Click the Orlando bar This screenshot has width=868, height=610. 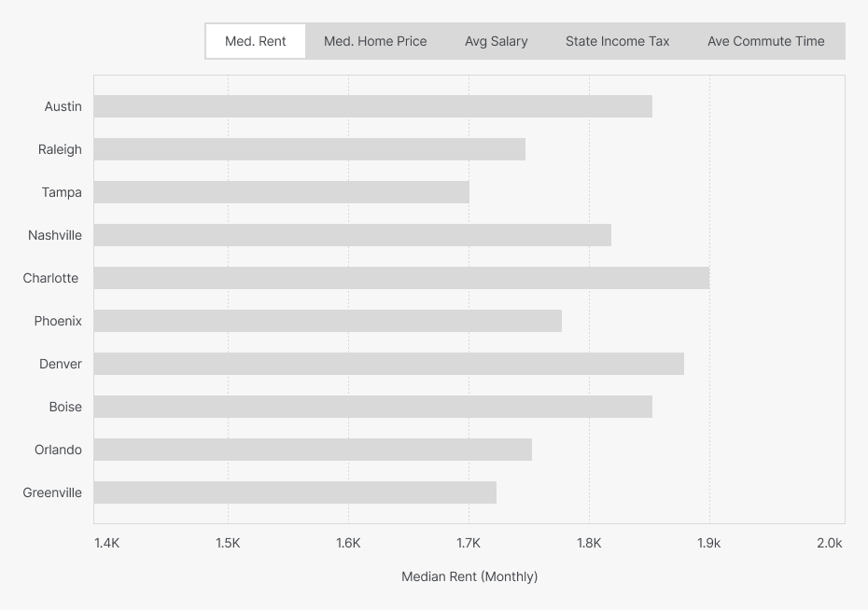coord(313,450)
